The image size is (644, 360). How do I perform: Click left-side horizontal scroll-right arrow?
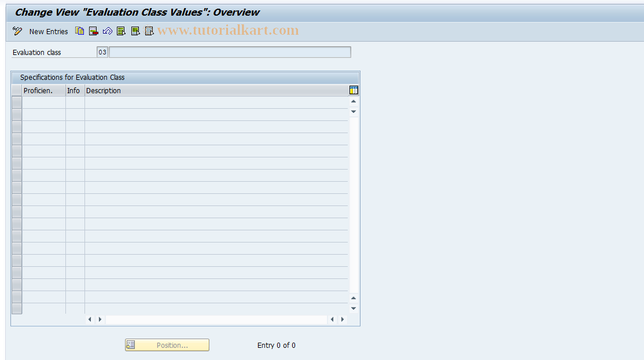[x=100, y=319]
